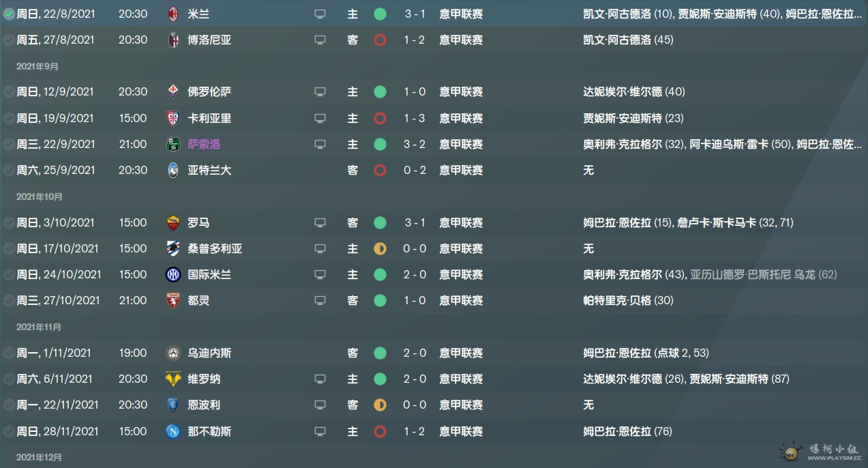Viewport: 868px width, 468px height.
Task: Click the Roma club badge
Action: pos(173,222)
